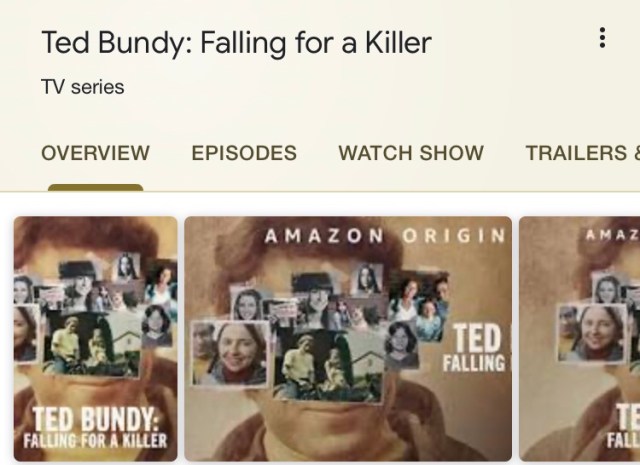The width and height of the screenshot is (640, 465).
Task: Open the three-dot more options menu
Action: pos(602,38)
